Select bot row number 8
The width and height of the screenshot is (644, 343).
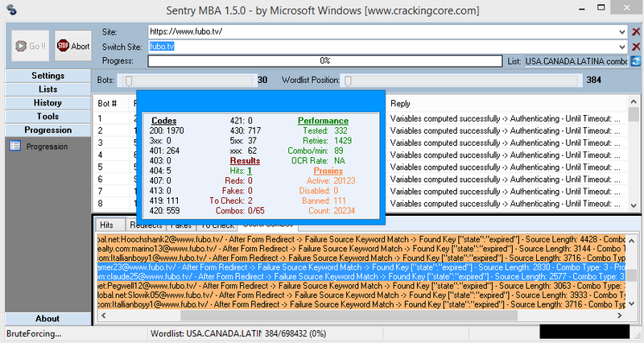coord(360,204)
